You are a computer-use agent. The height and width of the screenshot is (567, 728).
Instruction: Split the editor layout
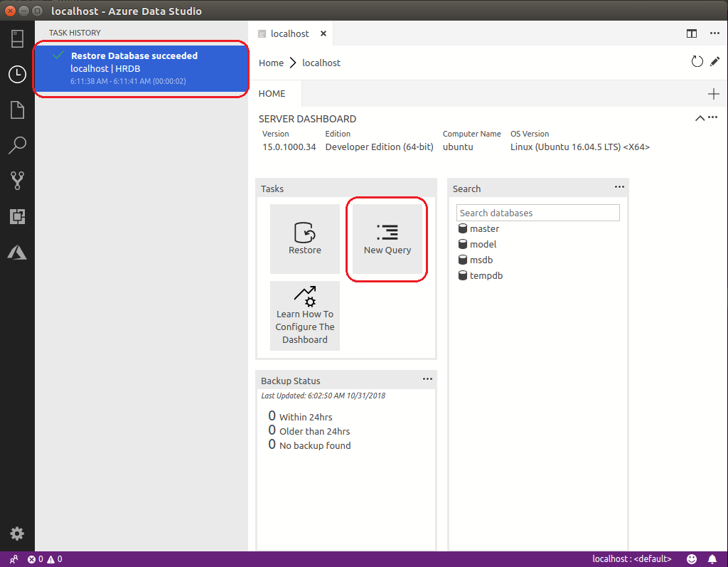click(692, 33)
